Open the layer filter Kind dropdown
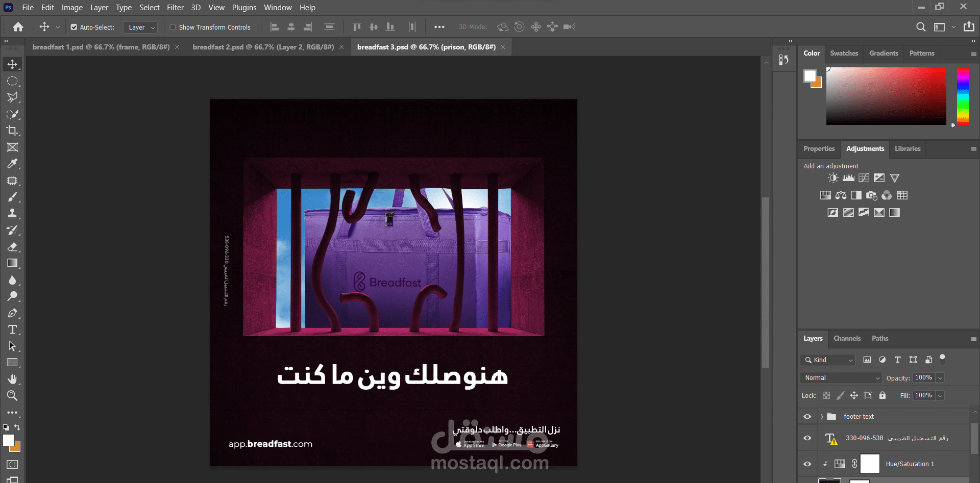Image resolution: width=980 pixels, height=483 pixels. [x=827, y=360]
